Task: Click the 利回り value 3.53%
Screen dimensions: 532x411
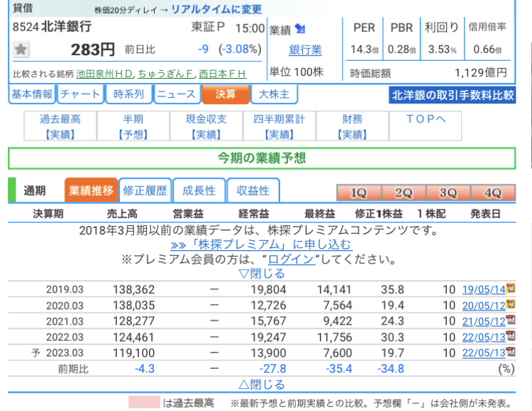Action: 442,50
